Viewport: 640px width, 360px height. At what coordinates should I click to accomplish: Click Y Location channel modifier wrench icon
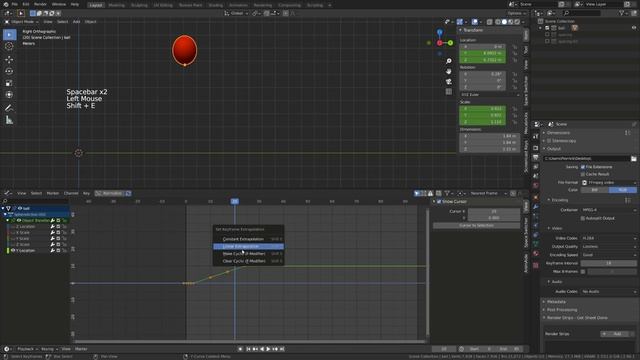pyautogui.click(x=53, y=251)
